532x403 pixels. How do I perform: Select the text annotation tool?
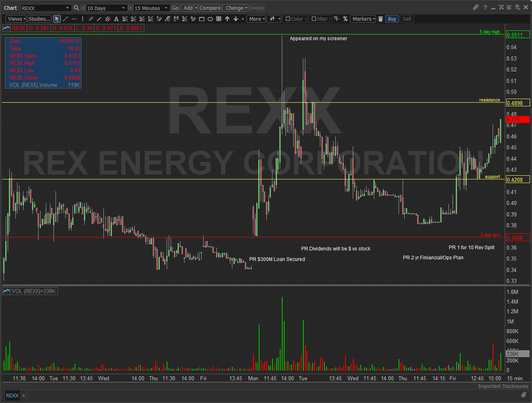click(x=116, y=19)
